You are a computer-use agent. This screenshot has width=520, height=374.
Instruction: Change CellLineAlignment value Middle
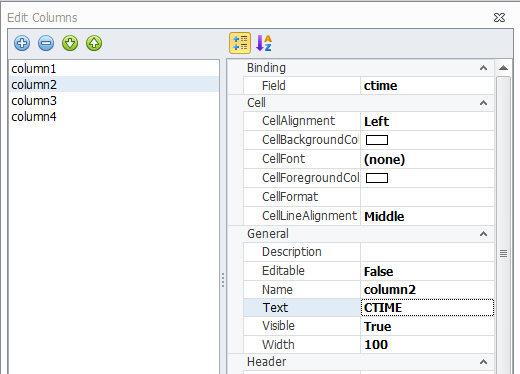pyautogui.click(x=427, y=216)
